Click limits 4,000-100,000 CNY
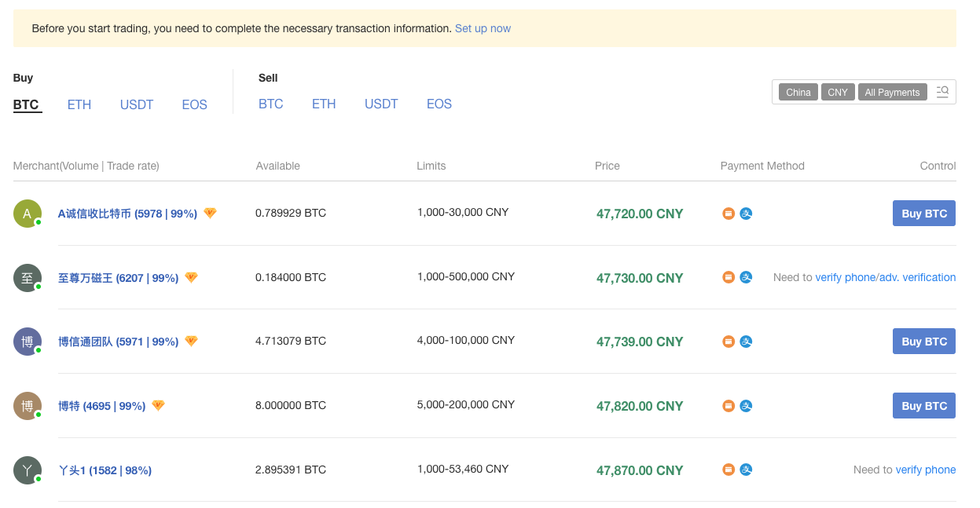 [x=466, y=340]
